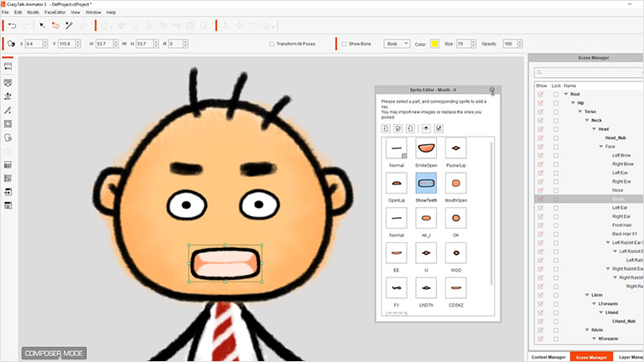The image size is (644, 362).
Task: Click the top icon in left sidebar
Action: (x=8, y=66)
